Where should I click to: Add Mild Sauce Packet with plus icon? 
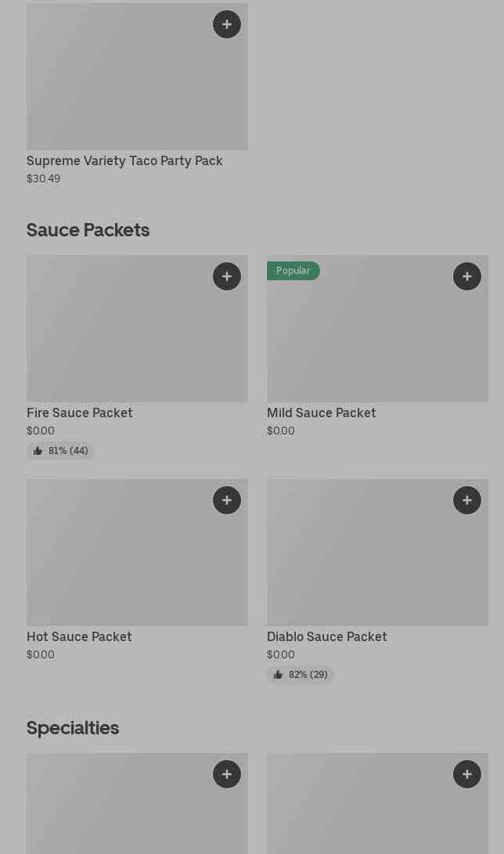click(x=467, y=276)
